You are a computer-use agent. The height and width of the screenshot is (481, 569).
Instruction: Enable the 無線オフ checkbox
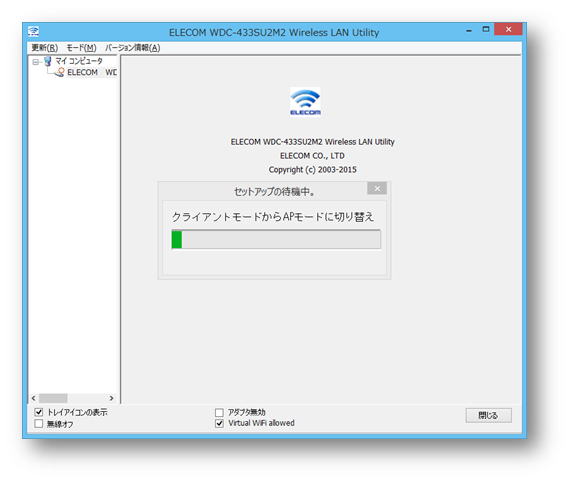(x=38, y=424)
